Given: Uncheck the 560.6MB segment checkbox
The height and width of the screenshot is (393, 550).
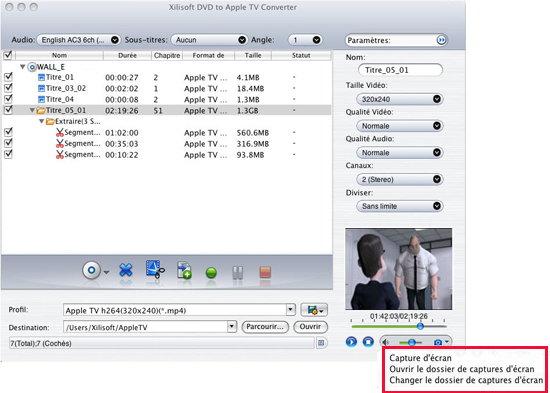Looking at the screenshot, I should coord(8,132).
